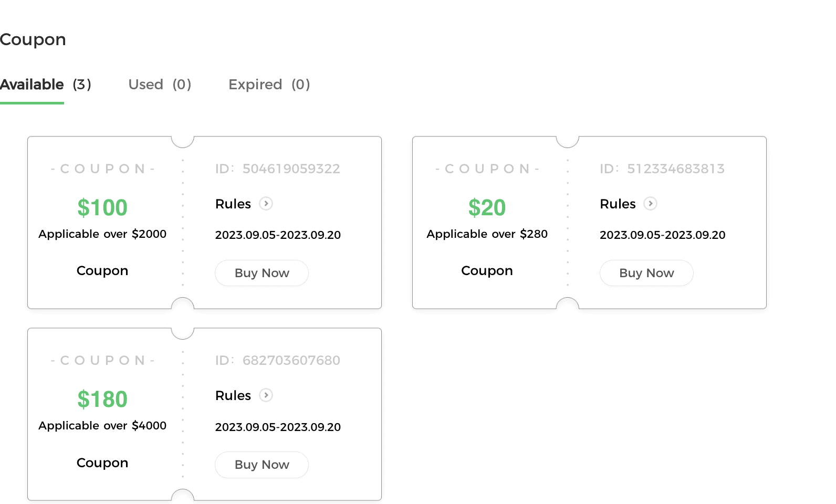Expand Rules text on the $180 coupon

point(233,395)
